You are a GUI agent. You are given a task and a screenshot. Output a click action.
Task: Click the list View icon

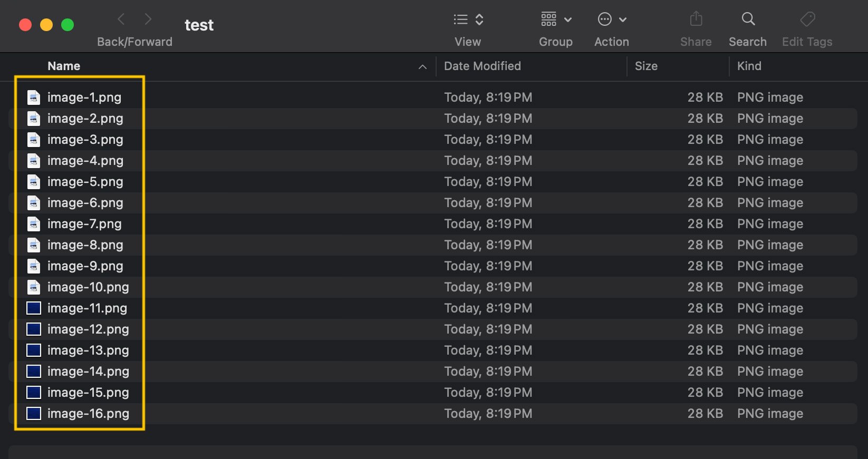click(x=461, y=19)
